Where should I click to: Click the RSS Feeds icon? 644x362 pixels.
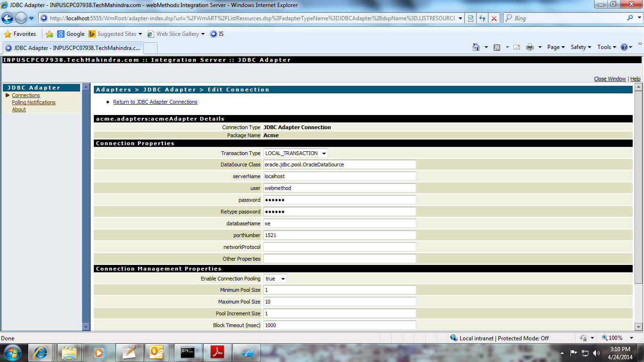[497, 47]
